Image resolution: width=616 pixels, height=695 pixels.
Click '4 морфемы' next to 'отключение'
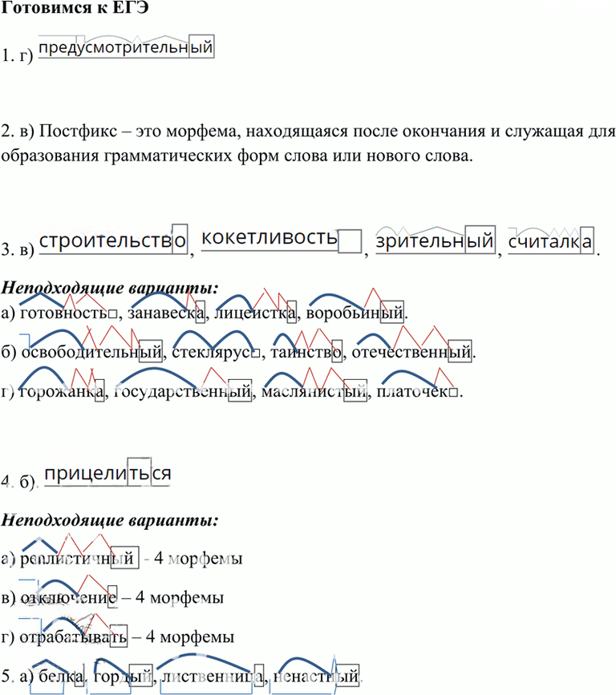click(180, 598)
